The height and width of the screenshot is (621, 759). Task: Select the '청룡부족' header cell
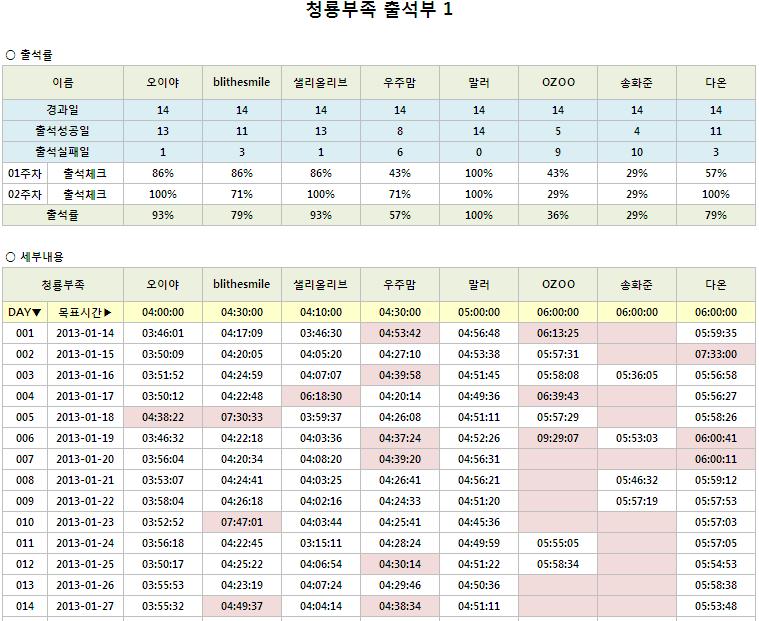tap(63, 285)
